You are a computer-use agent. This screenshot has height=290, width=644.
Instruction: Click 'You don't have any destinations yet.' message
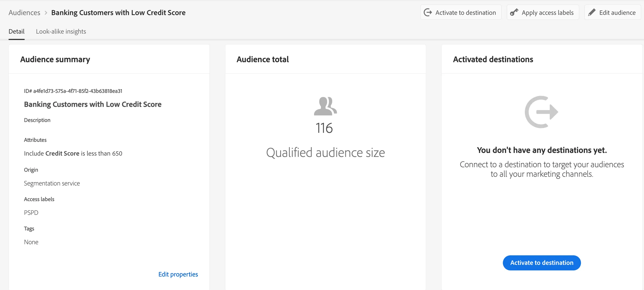[x=542, y=150]
